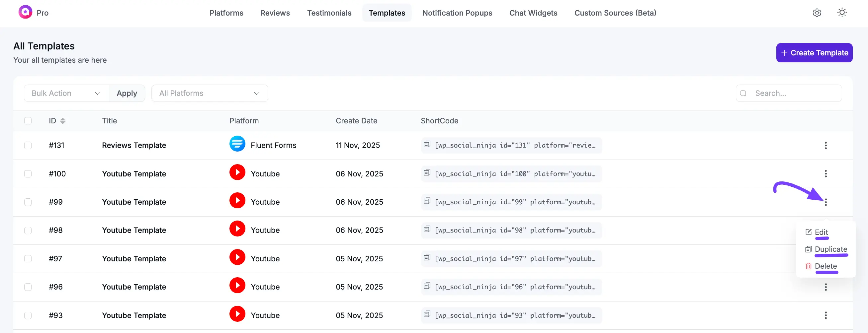Open the three-dot actions menu for template #96
868x333 pixels.
[x=826, y=287]
